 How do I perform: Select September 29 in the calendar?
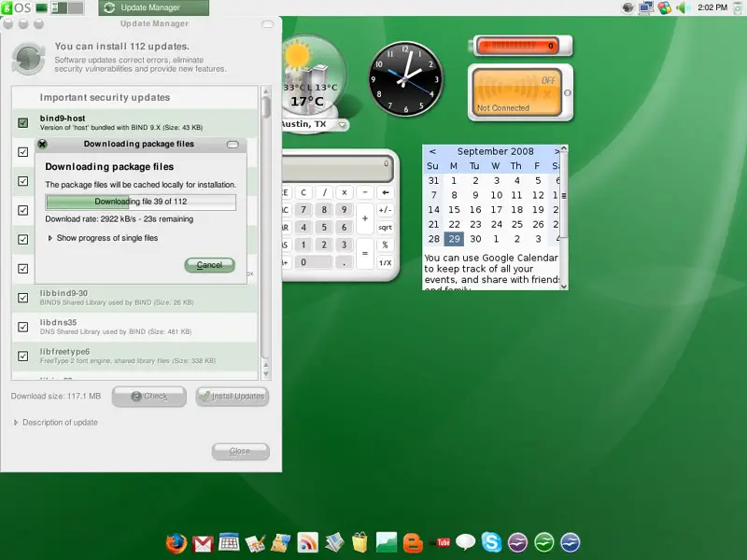pyautogui.click(x=454, y=239)
